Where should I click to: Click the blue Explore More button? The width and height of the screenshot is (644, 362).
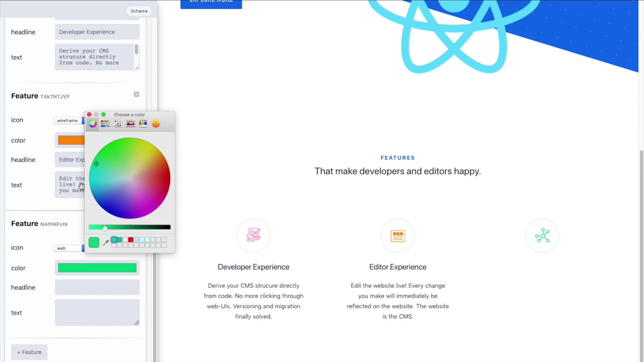pos(211,3)
